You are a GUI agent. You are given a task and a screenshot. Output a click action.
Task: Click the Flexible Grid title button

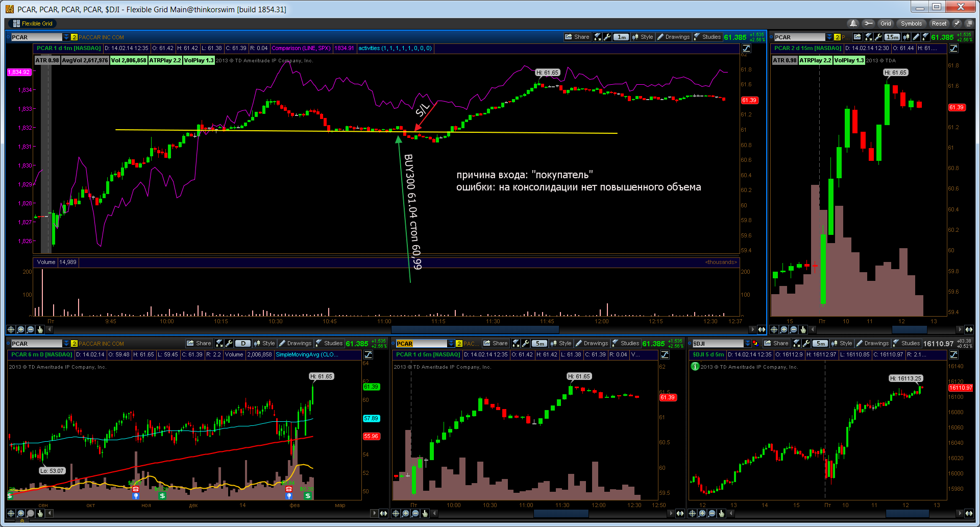coord(32,23)
